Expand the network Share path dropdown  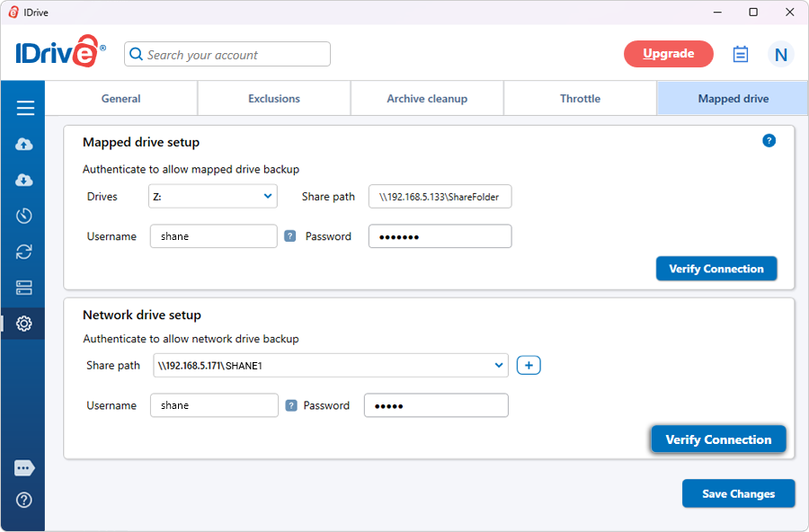(499, 365)
